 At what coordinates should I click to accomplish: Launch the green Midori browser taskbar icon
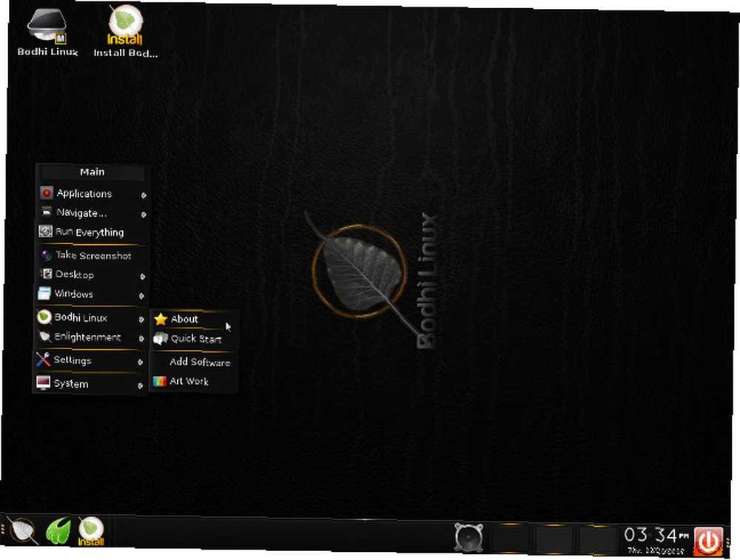pos(58,530)
